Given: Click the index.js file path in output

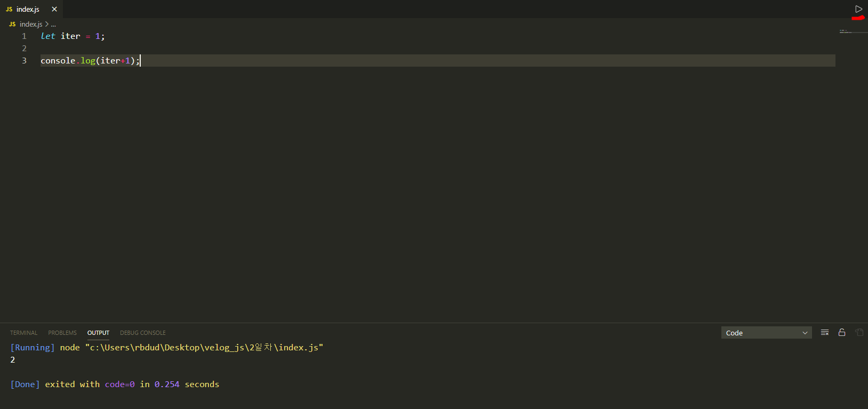Looking at the screenshot, I should click(x=204, y=348).
